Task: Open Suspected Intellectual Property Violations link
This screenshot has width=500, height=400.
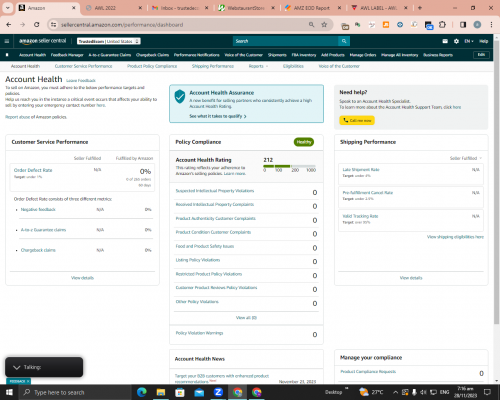Action: click(x=215, y=191)
